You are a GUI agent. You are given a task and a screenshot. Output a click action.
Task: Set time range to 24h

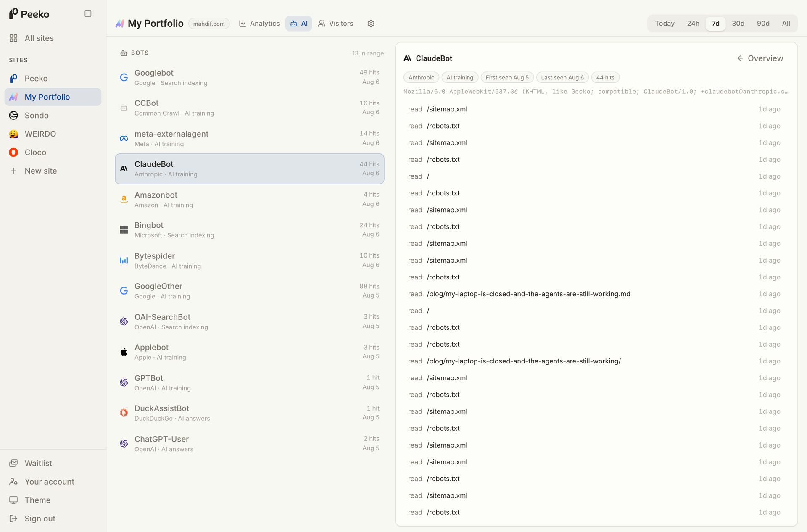(x=693, y=24)
